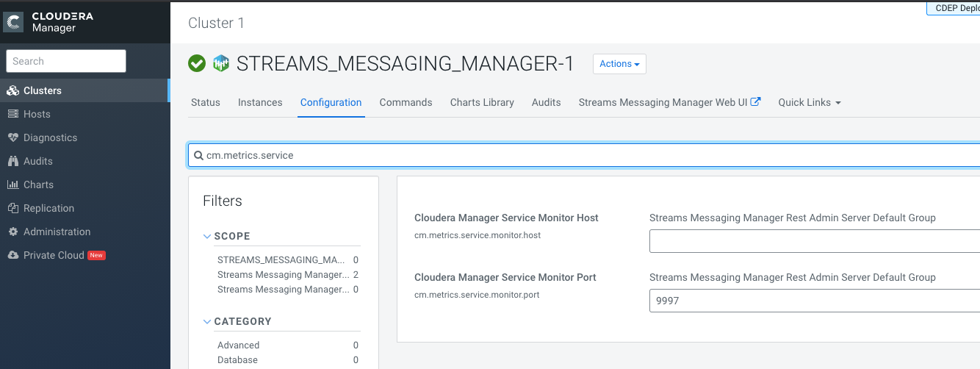Click the cm.metrics.service.monitor.host property name
Screen dimensions: 980x369
tap(478, 235)
